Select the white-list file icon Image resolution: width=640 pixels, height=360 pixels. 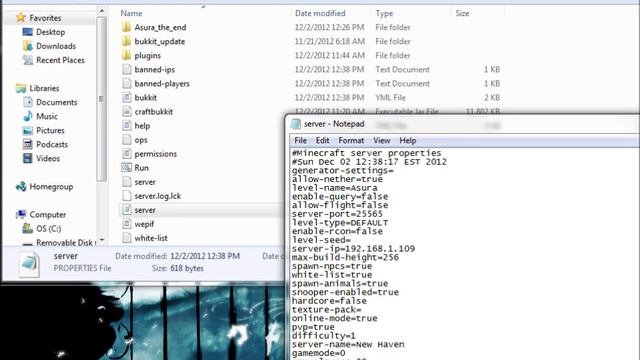click(x=127, y=238)
